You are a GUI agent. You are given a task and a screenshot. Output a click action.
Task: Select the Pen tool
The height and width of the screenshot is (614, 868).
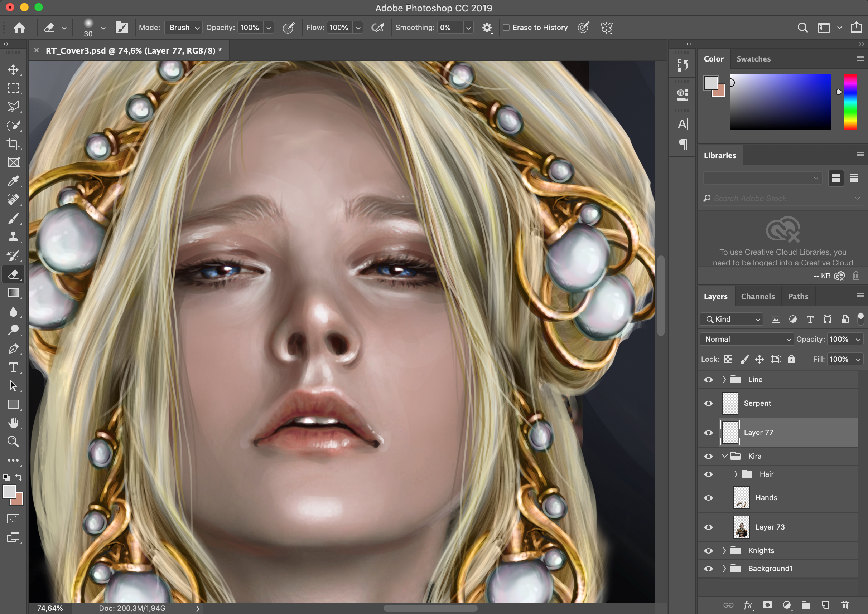13,349
